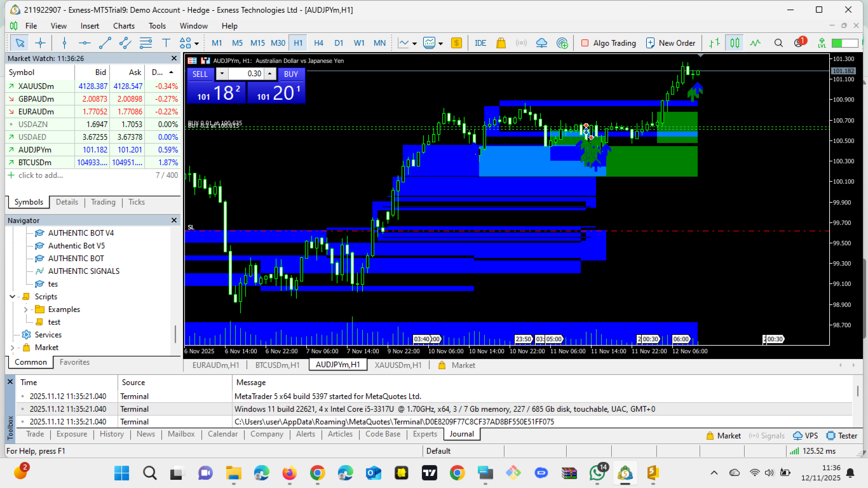
Task: Open the VPS cloud icon
Action: click(541, 43)
